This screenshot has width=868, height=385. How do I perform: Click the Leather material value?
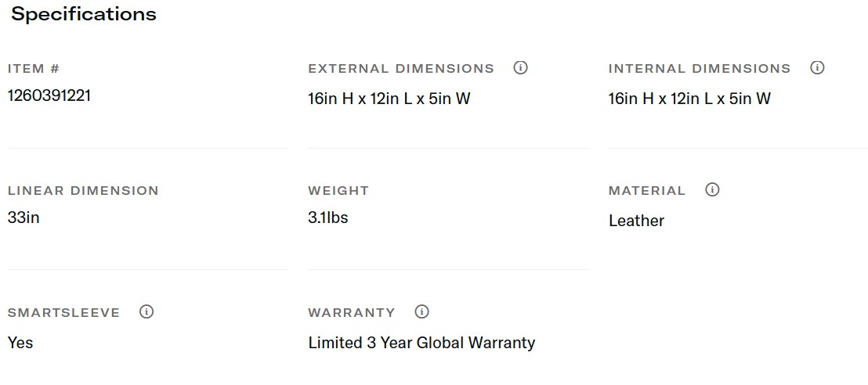coord(636,221)
